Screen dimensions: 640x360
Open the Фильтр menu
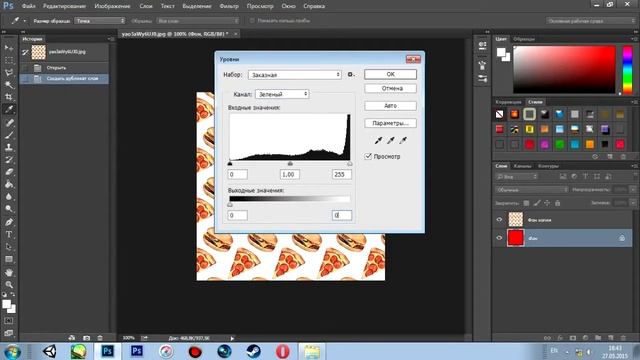pos(229,6)
